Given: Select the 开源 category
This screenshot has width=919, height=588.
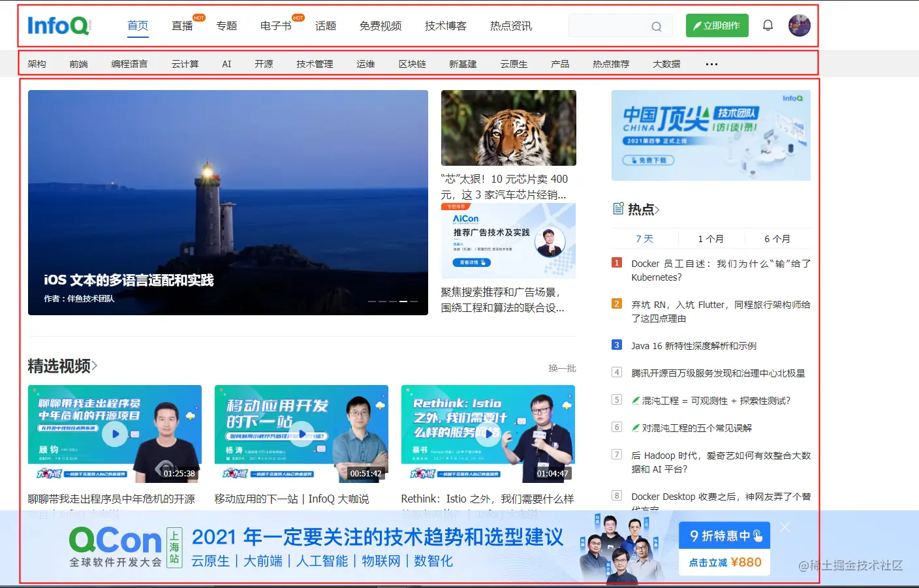Looking at the screenshot, I should click(264, 64).
